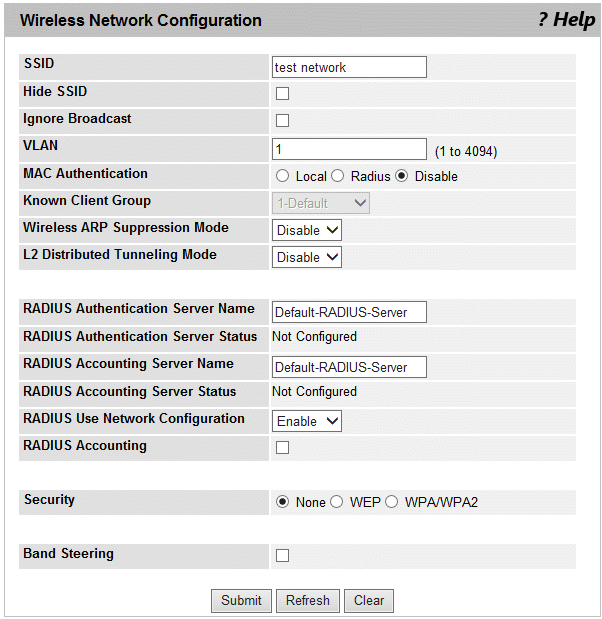Click RADIUS Authentication Server Name field

click(x=349, y=312)
